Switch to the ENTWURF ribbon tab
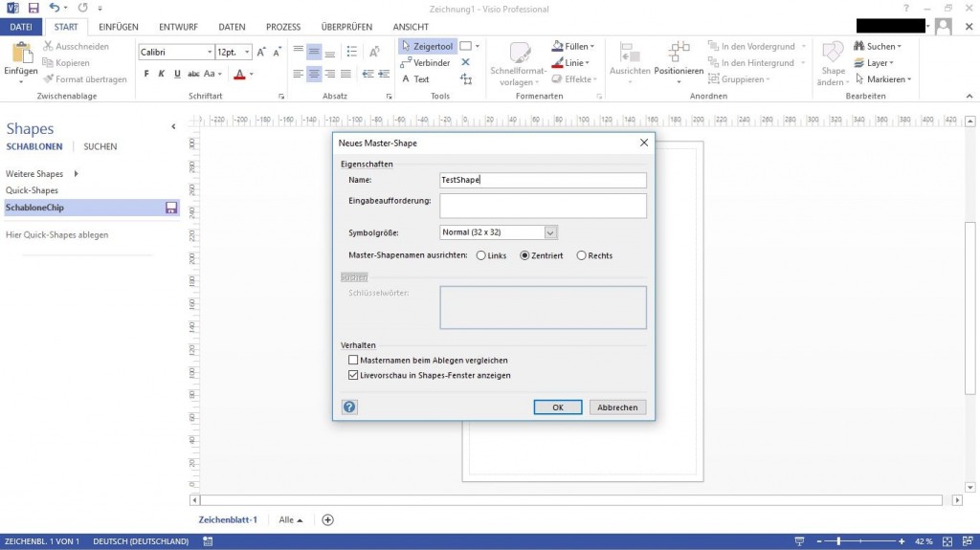 click(x=176, y=27)
